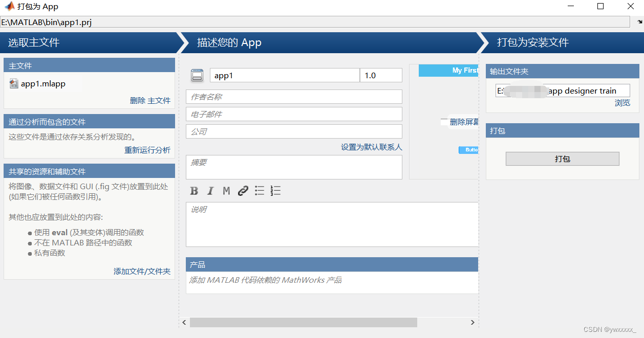
Task: Click 设置为默认联系人 link
Action: (x=372, y=147)
